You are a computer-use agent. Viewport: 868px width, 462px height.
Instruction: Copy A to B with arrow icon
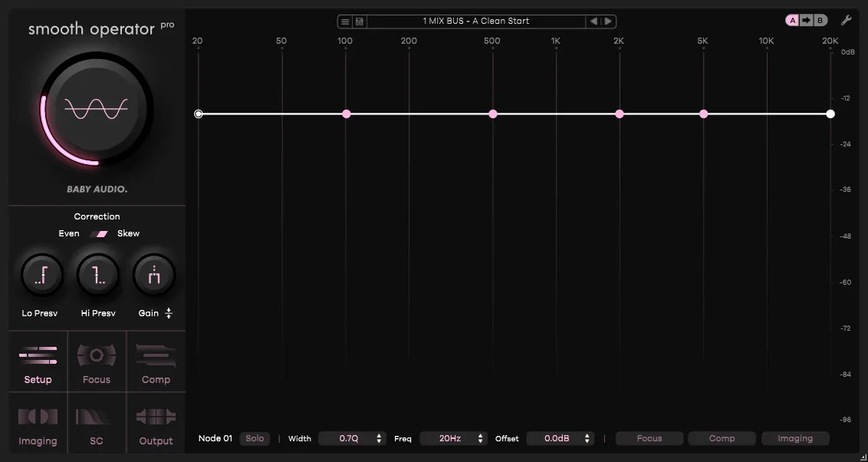807,21
